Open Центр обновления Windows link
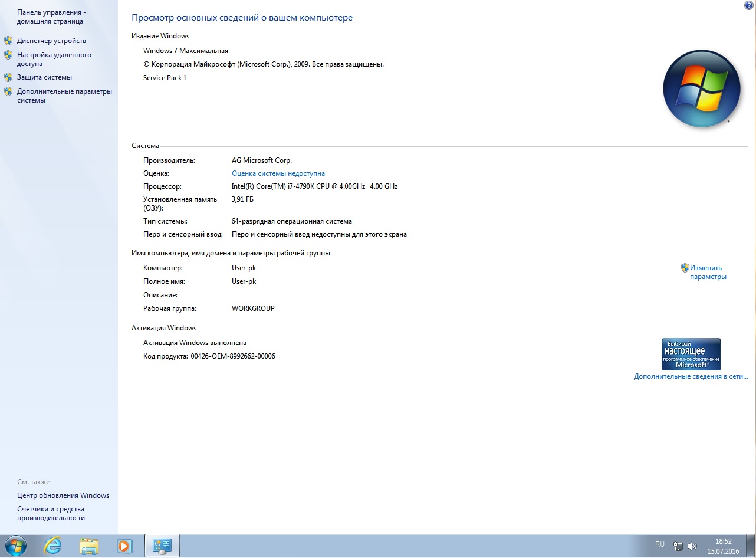 click(63, 495)
